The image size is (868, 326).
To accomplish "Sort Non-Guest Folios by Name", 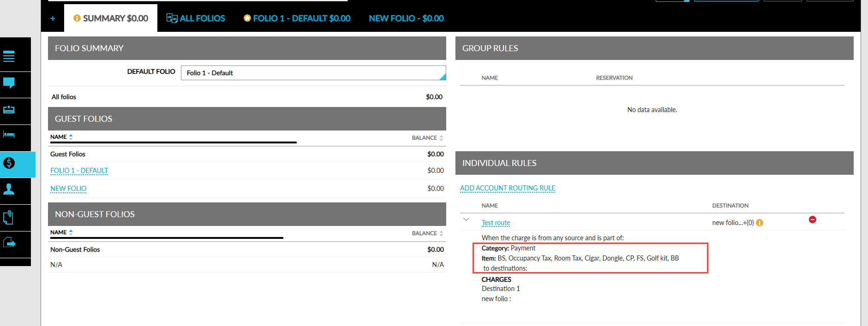I will tap(61, 232).
